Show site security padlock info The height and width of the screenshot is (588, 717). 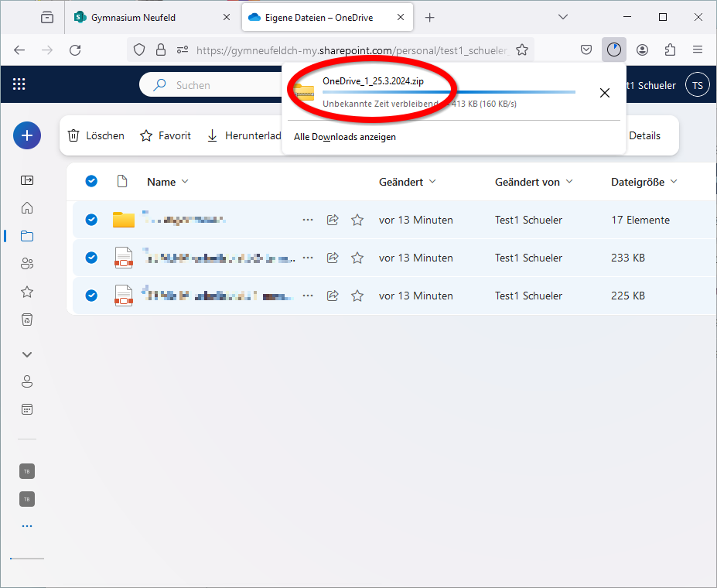tap(161, 50)
